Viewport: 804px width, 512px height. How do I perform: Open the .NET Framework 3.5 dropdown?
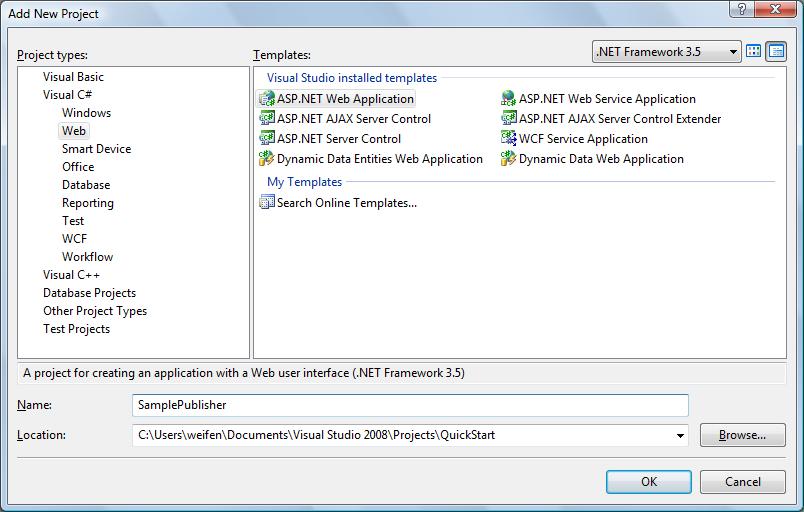666,52
